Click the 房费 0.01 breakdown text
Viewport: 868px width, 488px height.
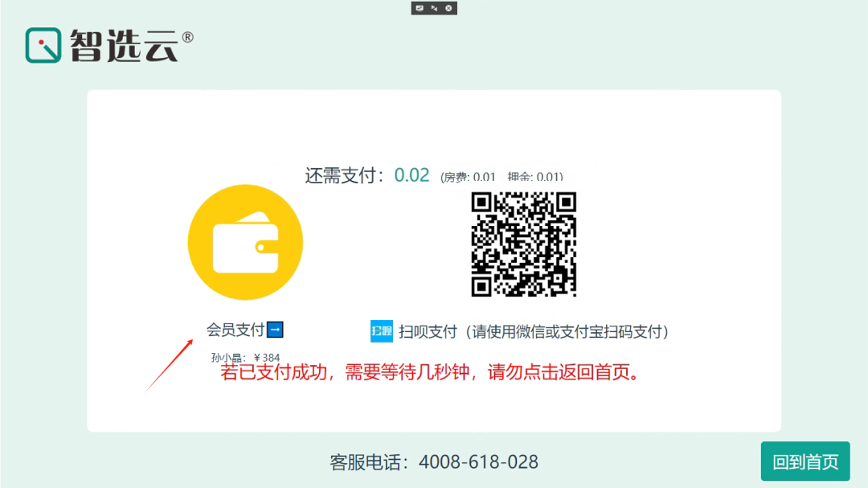469,177
